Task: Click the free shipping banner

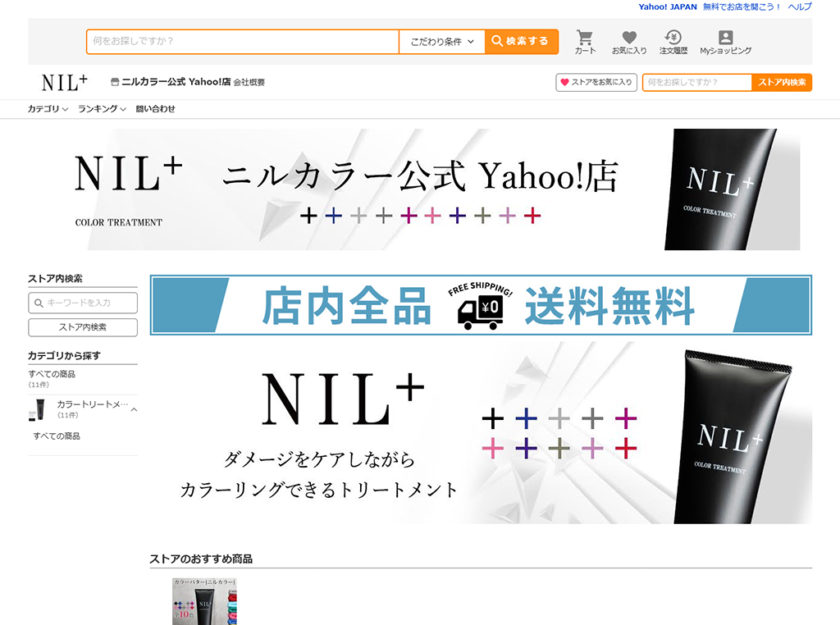Action: click(480, 305)
